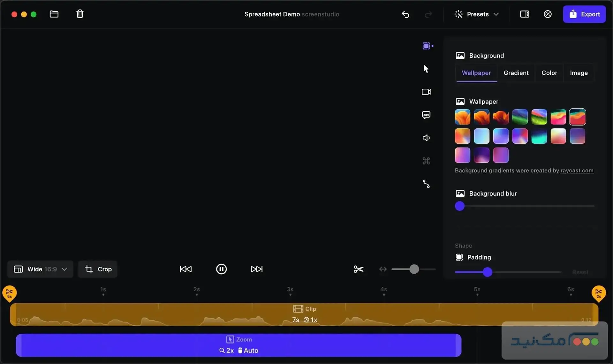Toggle the side-by-side preview layout icon
This screenshot has width=613, height=364.
click(524, 14)
